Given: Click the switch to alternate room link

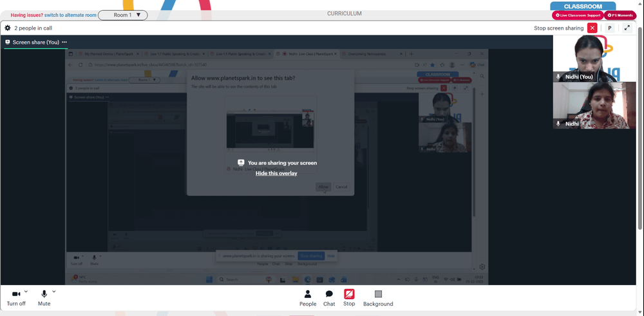Looking at the screenshot, I should [70, 15].
